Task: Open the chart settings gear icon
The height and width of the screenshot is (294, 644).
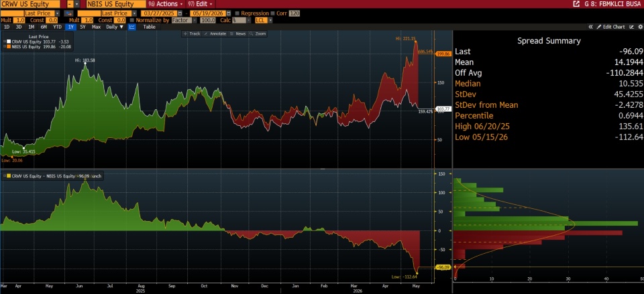Action: coord(640,27)
